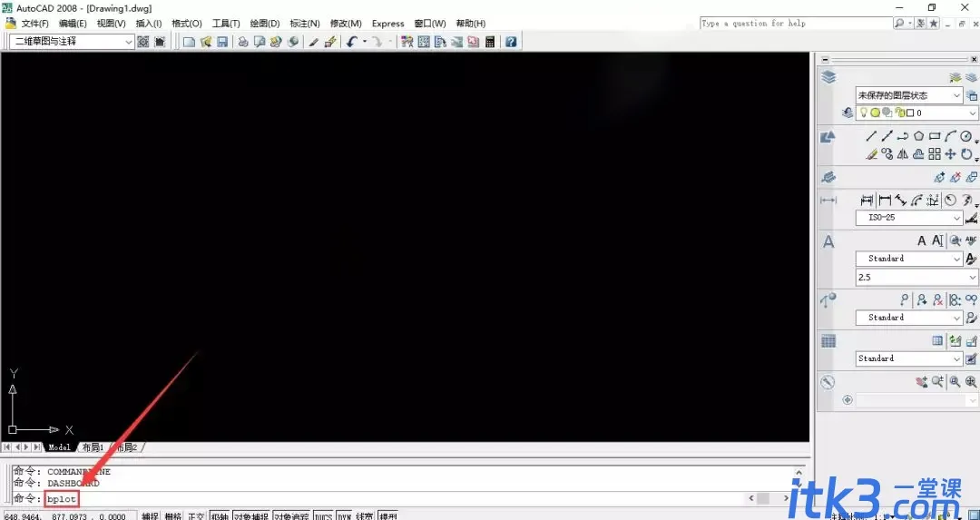Open the Undo history dropdown arrow
The width and height of the screenshot is (980, 520).
point(365,42)
